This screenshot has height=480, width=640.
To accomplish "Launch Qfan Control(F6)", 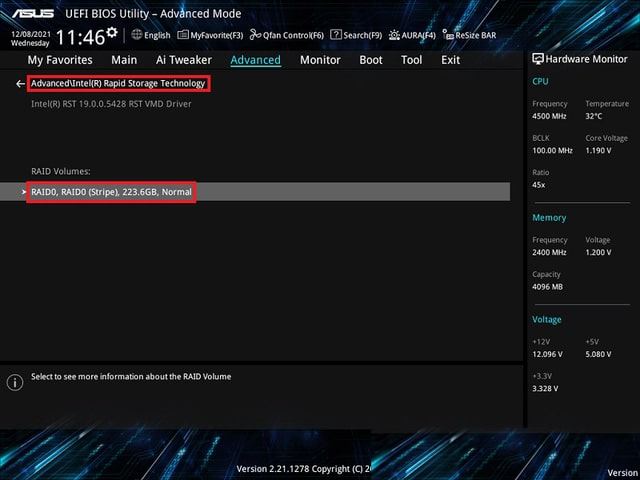I will tap(293, 36).
